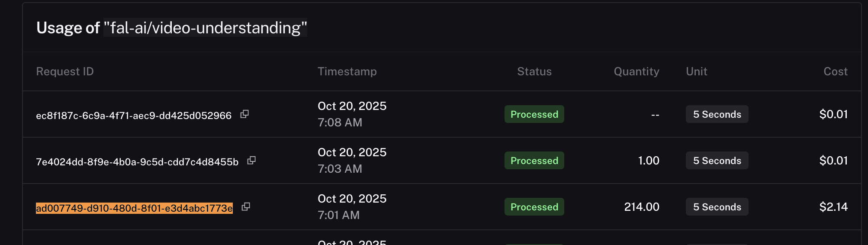Click Processed badge for 7:08 AM request

pyautogui.click(x=534, y=114)
